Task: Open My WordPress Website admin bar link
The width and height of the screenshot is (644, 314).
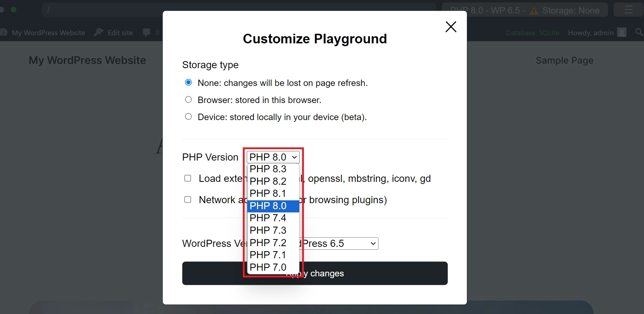Action: 43,33
